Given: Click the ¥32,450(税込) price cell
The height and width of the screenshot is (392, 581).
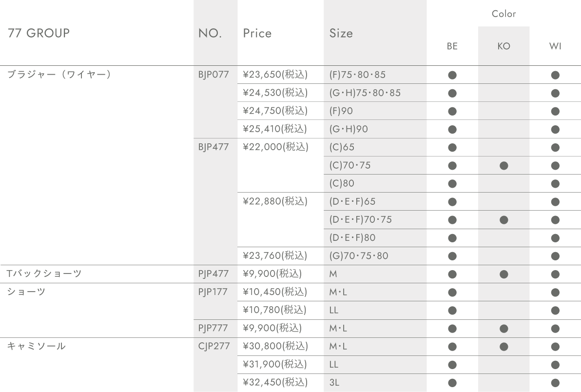Looking at the screenshot, I should pyautogui.click(x=275, y=382).
